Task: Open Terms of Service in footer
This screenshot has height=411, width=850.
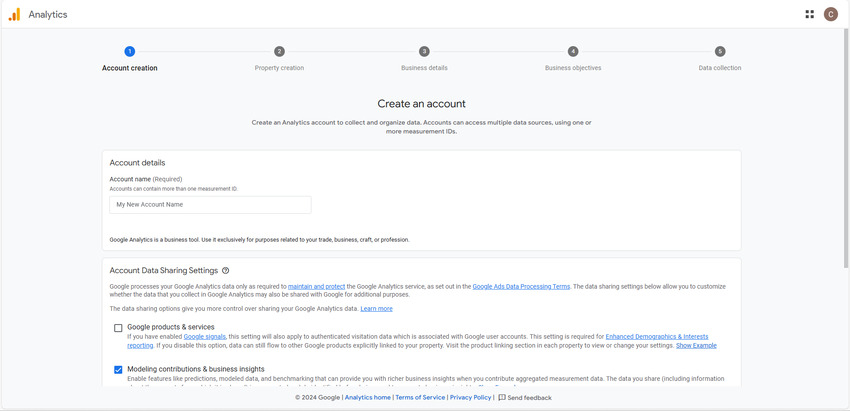Action: pyautogui.click(x=420, y=398)
